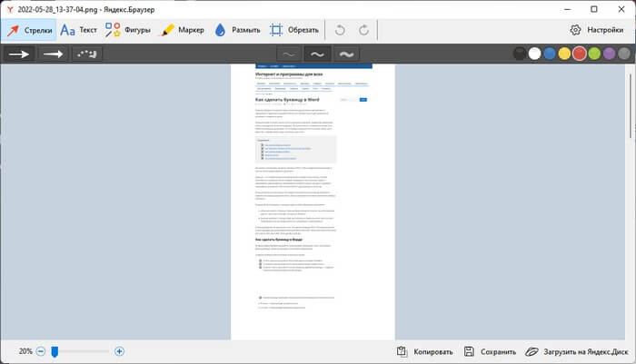The height and width of the screenshot is (364, 636).
Task: Choose the thinnest line thickness
Action: (x=288, y=54)
